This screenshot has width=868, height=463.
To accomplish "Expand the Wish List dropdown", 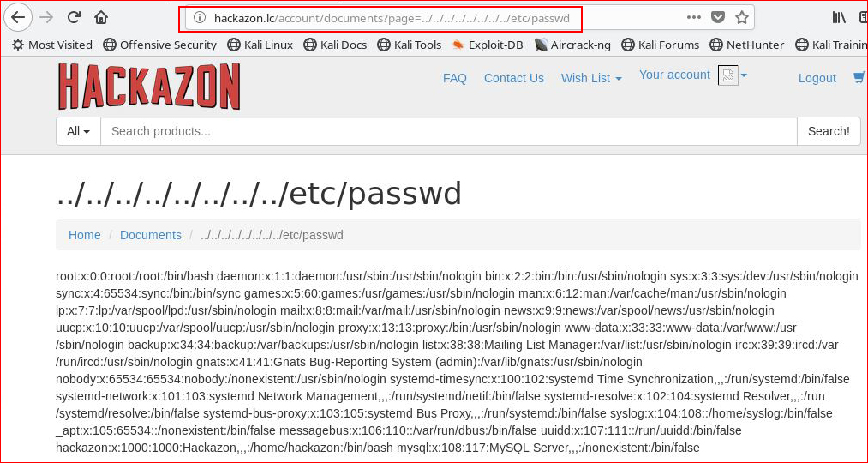I will [x=591, y=78].
